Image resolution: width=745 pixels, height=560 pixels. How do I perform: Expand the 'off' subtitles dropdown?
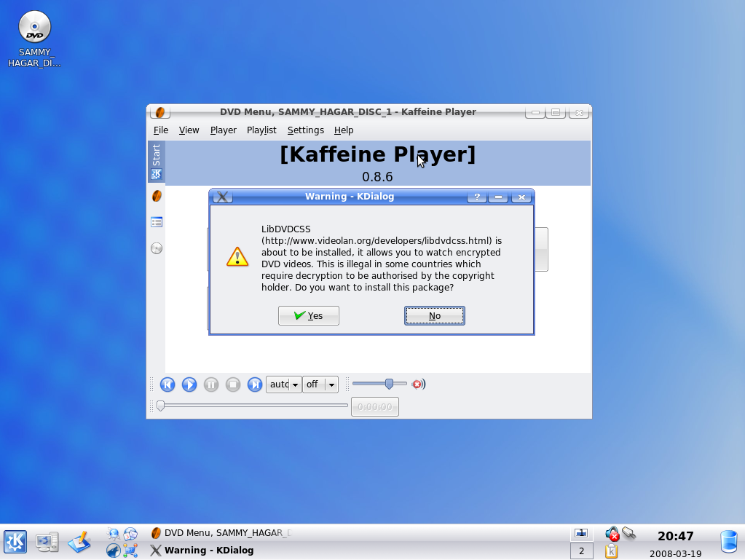(331, 384)
